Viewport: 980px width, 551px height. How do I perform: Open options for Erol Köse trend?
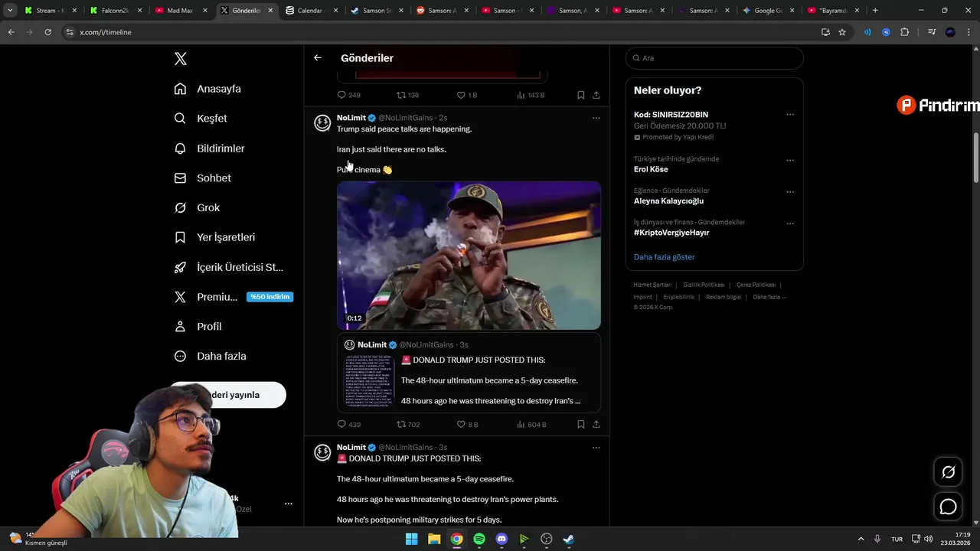(790, 161)
